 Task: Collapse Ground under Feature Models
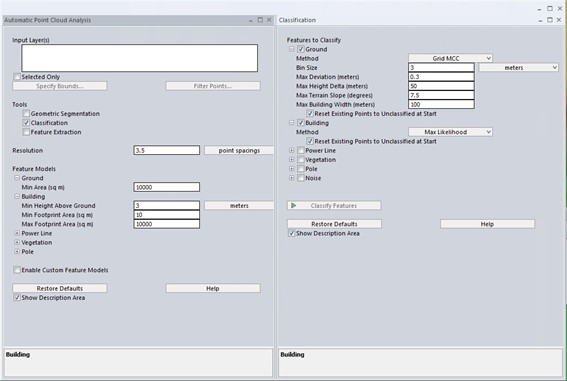point(17,178)
